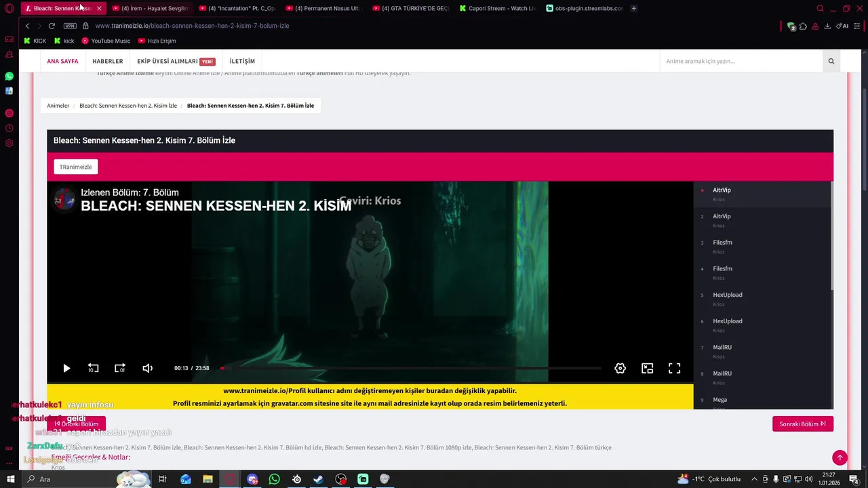Close the Bleach Sennen Kessen tab
The image size is (868, 488).
(x=98, y=8)
